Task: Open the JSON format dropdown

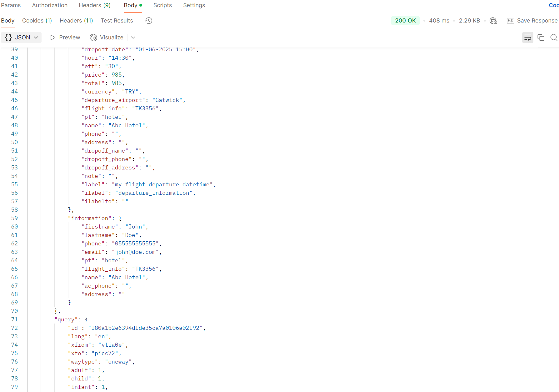Action: click(21, 38)
